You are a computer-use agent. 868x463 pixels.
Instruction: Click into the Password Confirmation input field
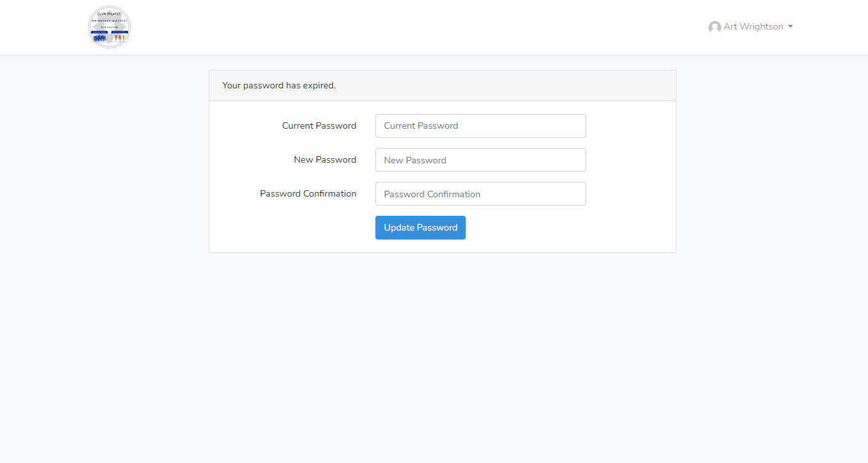point(480,194)
